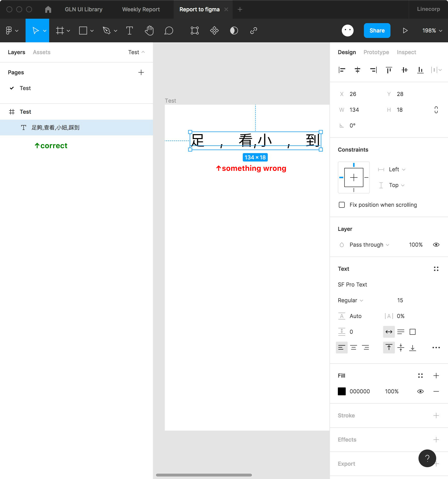Click the Create link icon in toolbar

click(254, 31)
